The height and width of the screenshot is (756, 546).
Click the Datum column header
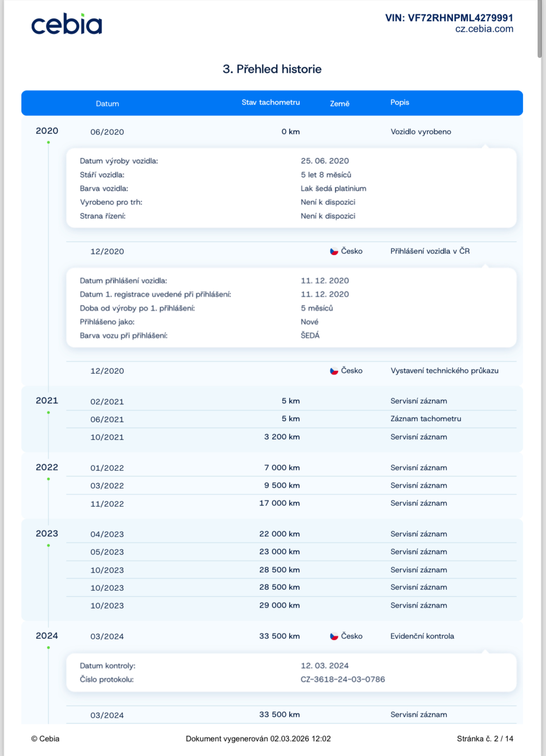coord(107,104)
